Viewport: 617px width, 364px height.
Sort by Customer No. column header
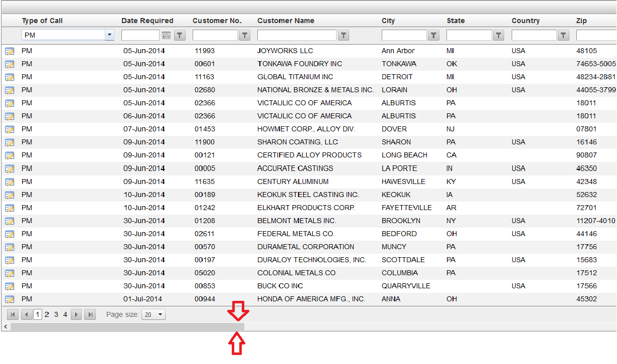(x=217, y=21)
